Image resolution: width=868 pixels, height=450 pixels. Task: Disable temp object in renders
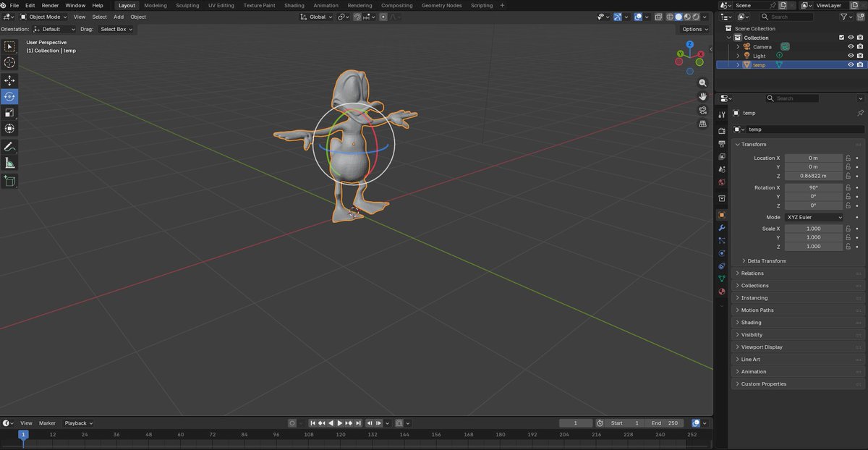[x=860, y=65]
